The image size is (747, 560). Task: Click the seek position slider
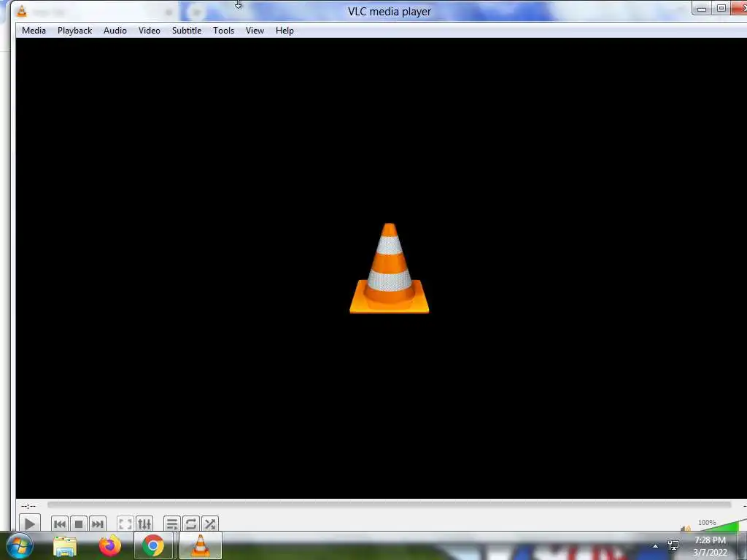389,505
